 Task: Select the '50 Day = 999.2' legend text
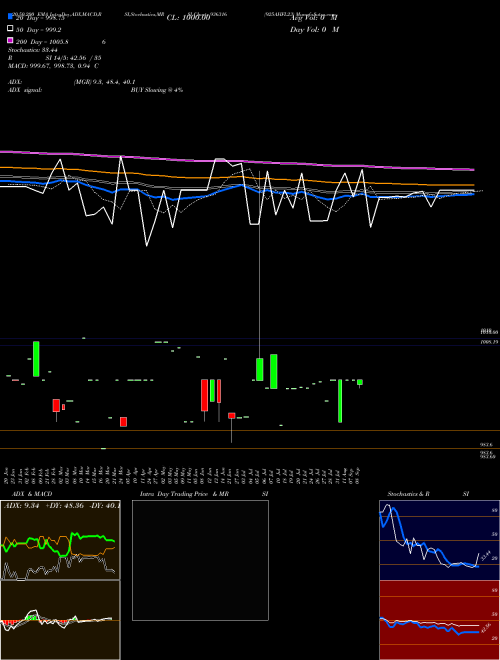point(39,30)
